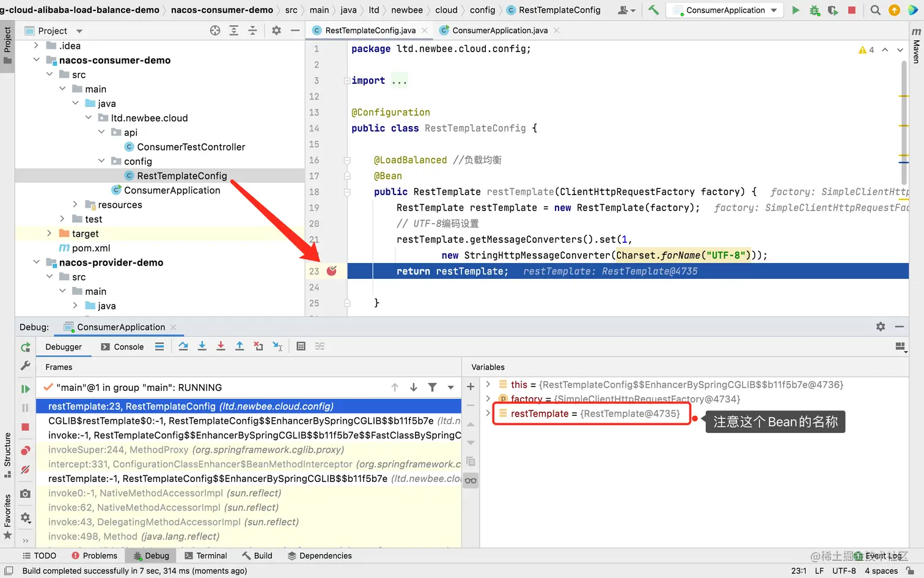
Task: Open the Dependencies tool window
Action: (320, 555)
